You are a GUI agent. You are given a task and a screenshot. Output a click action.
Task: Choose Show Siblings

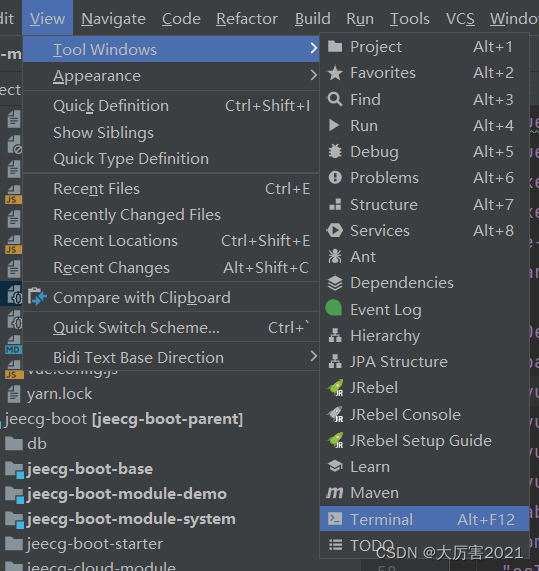pyautogui.click(x=171, y=133)
